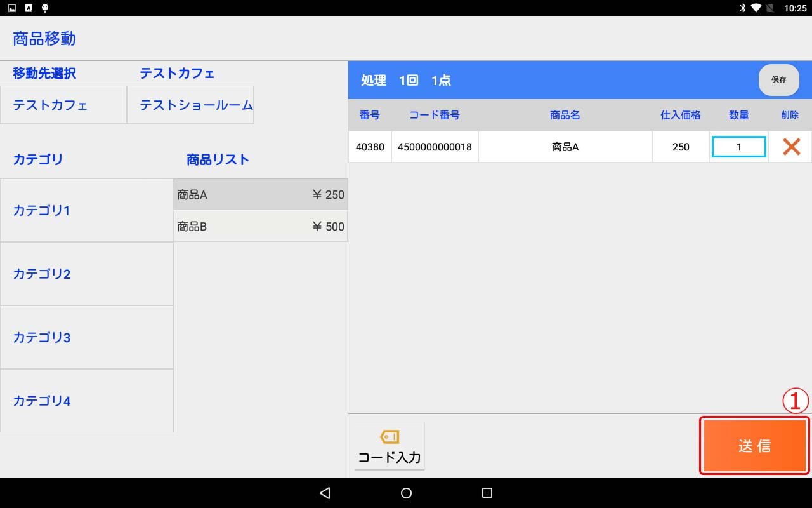812x508 pixels.
Task: Add 商品B ¥500 from product list
Action: click(x=261, y=226)
